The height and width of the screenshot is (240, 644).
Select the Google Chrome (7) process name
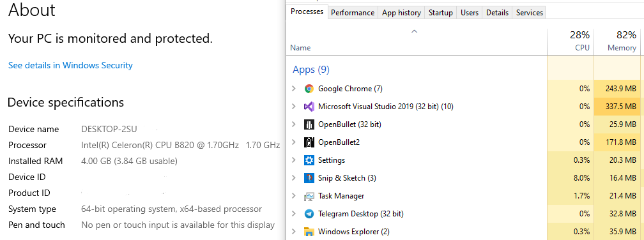click(x=350, y=89)
